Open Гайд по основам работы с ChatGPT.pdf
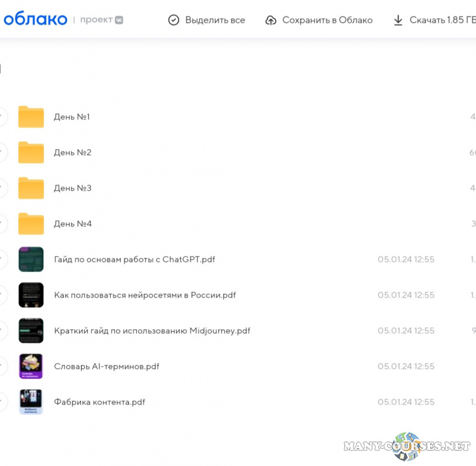 click(x=134, y=260)
